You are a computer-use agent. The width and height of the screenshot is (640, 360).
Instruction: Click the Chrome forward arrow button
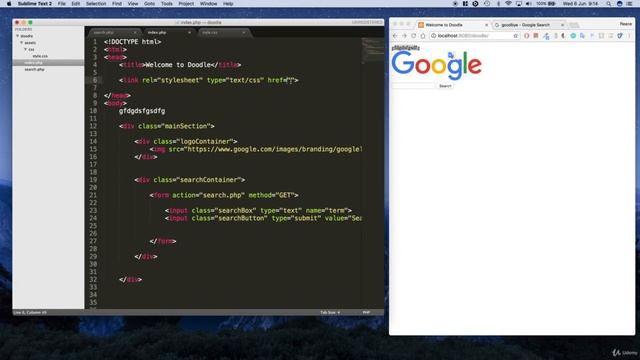point(404,36)
